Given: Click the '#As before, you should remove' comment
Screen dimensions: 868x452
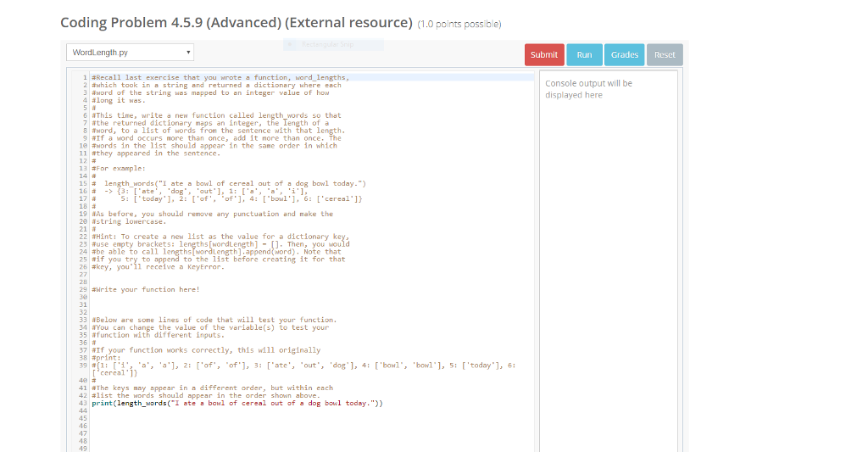Looking at the screenshot, I should coord(213,214).
